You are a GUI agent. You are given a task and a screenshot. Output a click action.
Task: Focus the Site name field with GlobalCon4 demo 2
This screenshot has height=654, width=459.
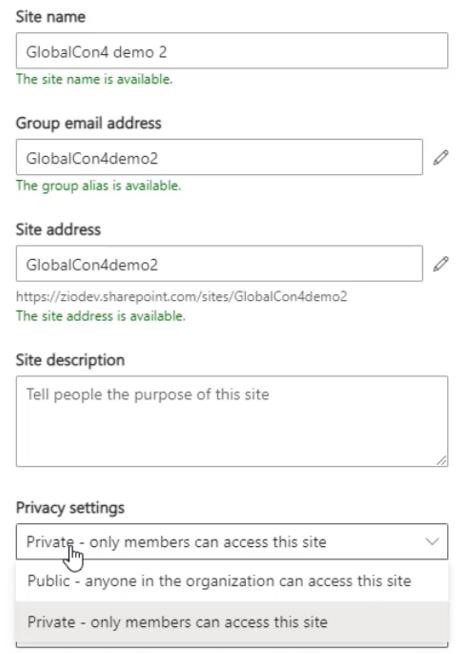click(x=232, y=51)
